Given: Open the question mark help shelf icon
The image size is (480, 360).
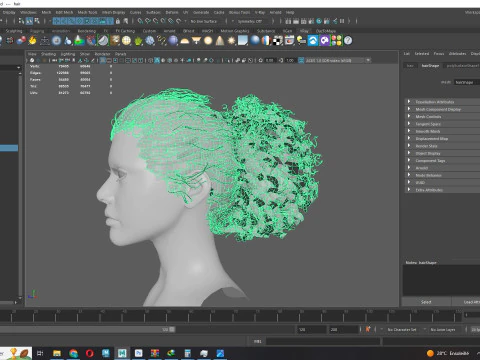Looking at the screenshot, I should (348, 41).
